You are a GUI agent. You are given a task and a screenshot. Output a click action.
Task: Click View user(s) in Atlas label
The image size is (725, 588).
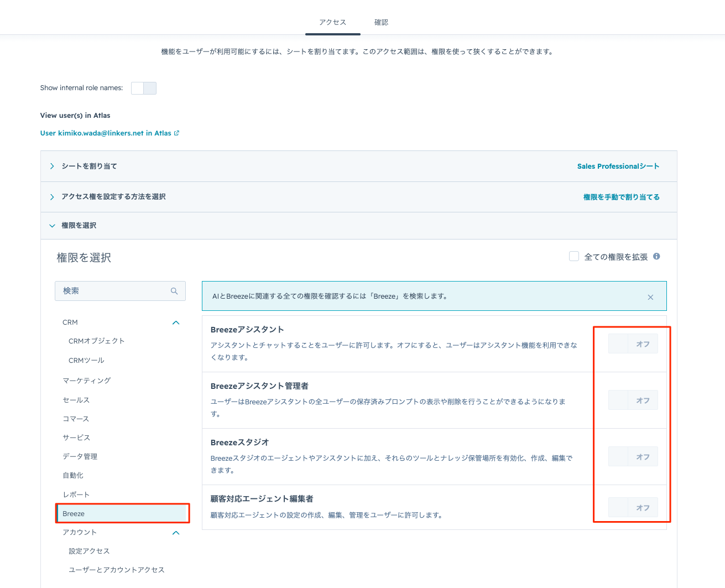coord(75,116)
